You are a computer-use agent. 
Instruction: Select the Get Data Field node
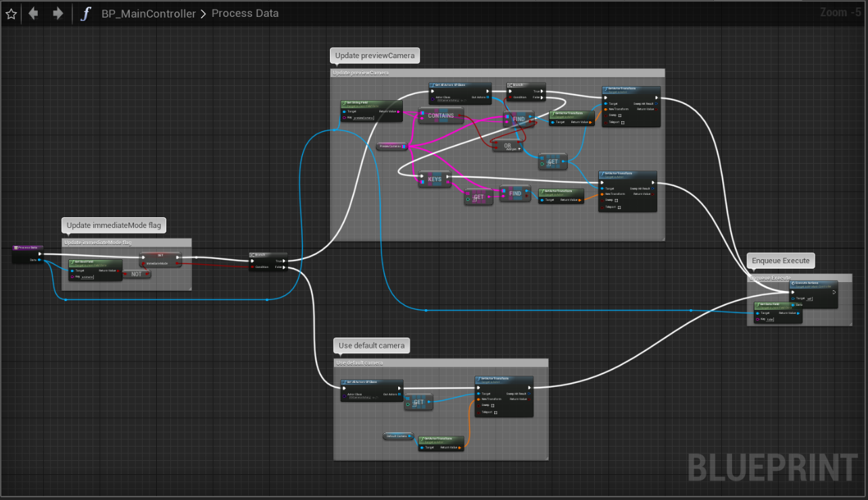778,312
